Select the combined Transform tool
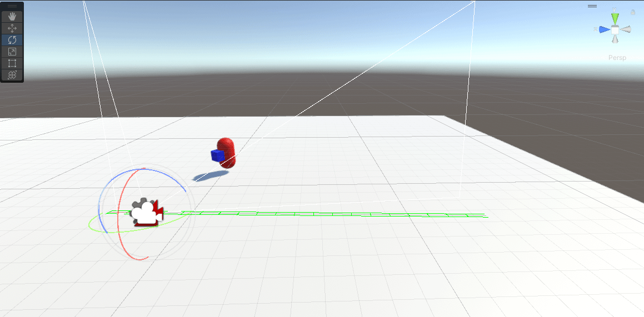The height and width of the screenshot is (317, 644). pyautogui.click(x=12, y=75)
